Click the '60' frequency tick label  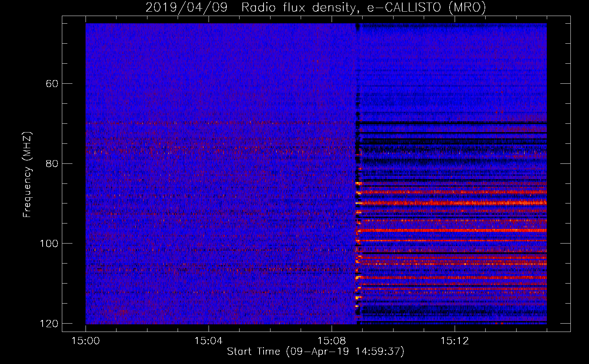point(52,84)
